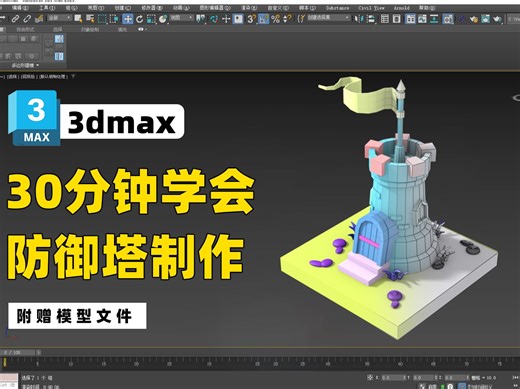The width and height of the screenshot is (520, 389).
Task: Expand the 多边形建模 (Polygon Modeling) panel dropdown
Action: [25, 65]
